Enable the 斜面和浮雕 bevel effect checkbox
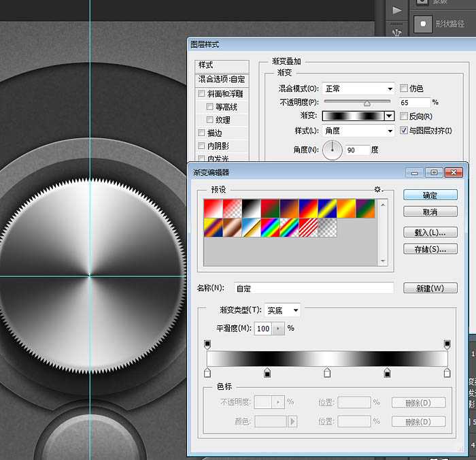 tap(201, 94)
